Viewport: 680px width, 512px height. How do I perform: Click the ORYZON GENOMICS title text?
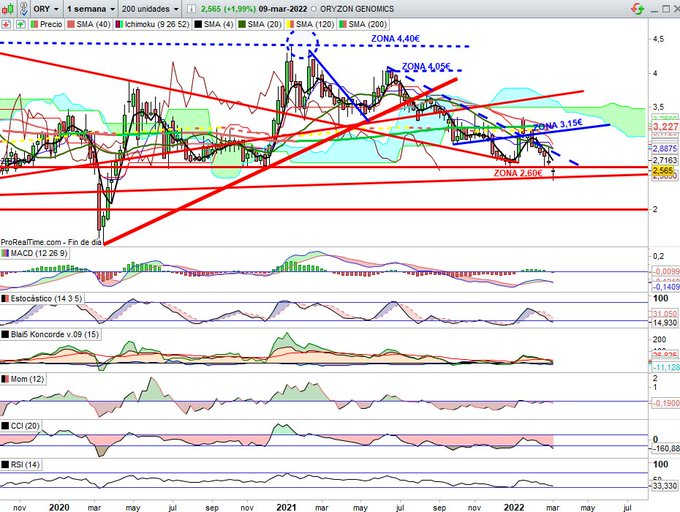[357, 9]
